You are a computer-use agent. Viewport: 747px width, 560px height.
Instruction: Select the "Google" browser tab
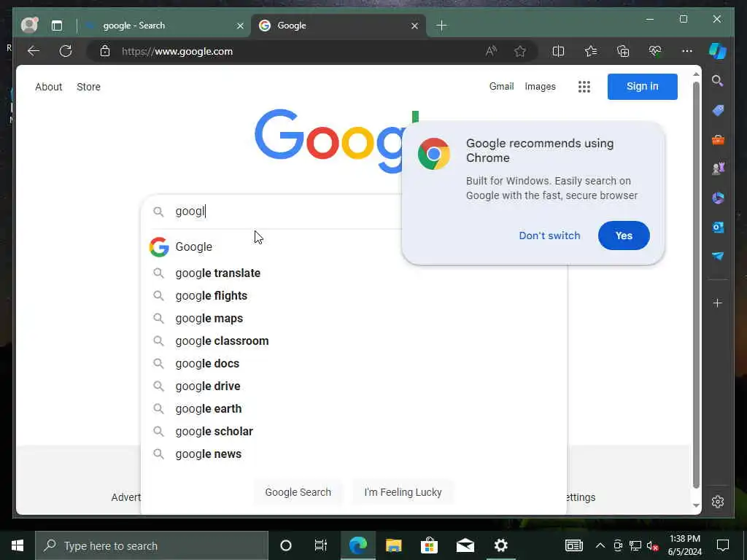tap(338, 26)
